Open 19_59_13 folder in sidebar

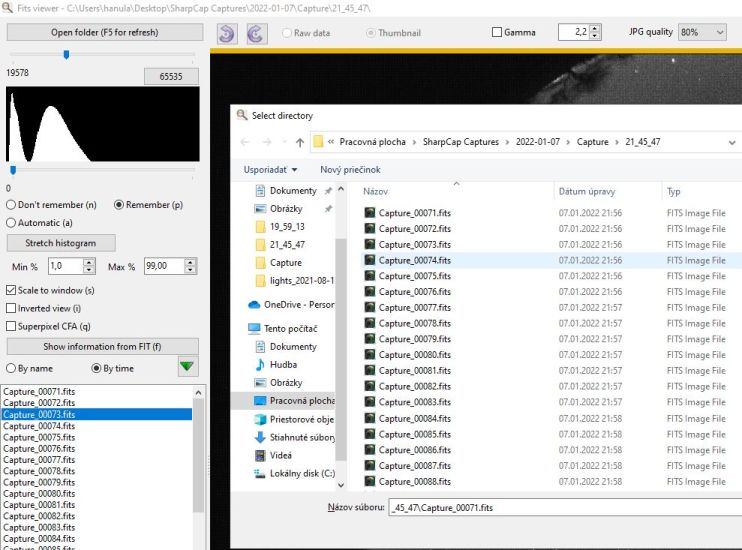[x=280, y=227]
